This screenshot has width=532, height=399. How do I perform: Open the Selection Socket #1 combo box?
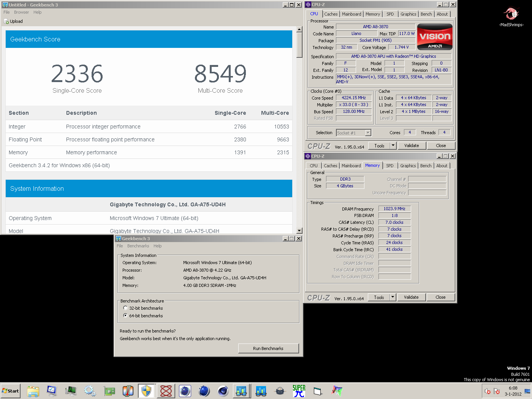(x=353, y=133)
